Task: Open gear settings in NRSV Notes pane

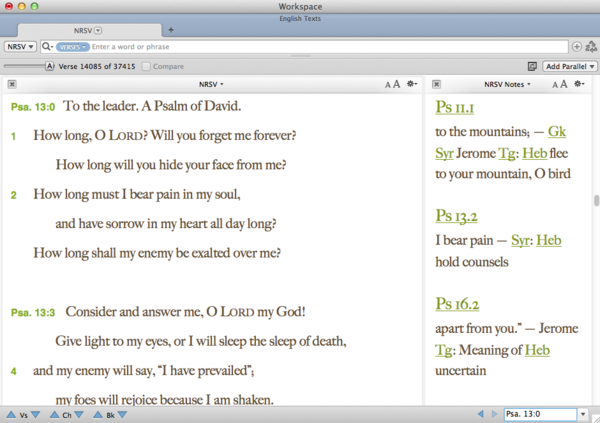Action: (579, 83)
